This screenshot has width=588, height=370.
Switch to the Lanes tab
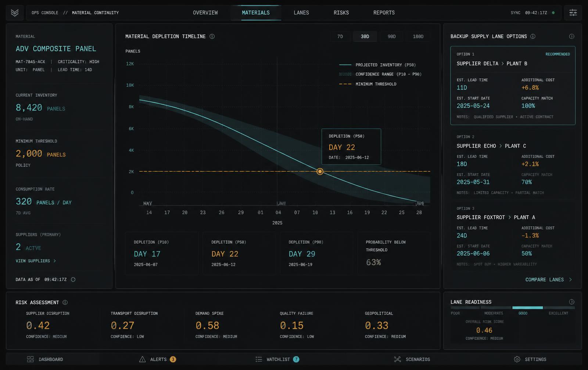(x=301, y=13)
